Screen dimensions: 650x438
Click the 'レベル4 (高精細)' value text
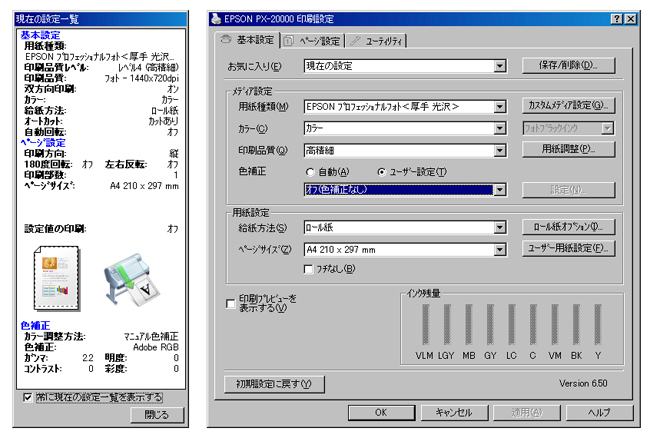pos(148,68)
